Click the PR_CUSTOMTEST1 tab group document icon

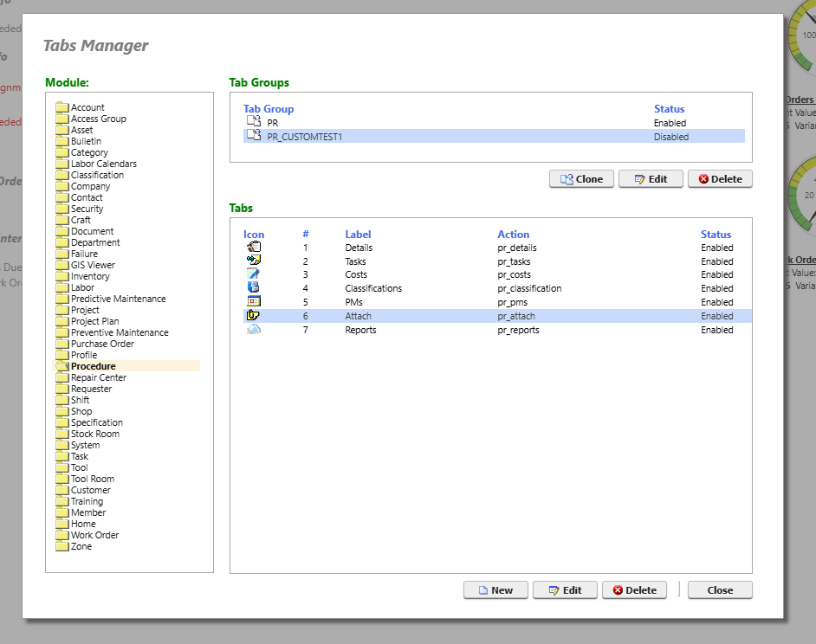[254, 135]
